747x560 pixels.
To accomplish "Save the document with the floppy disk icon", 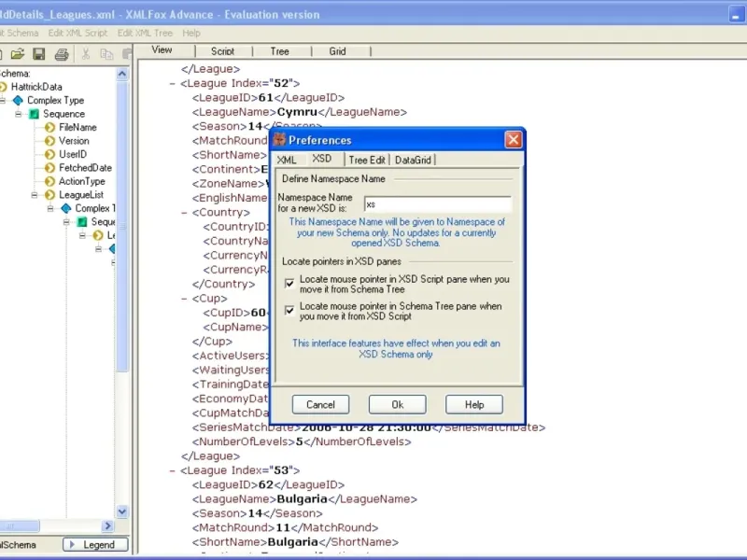I will click(39, 54).
